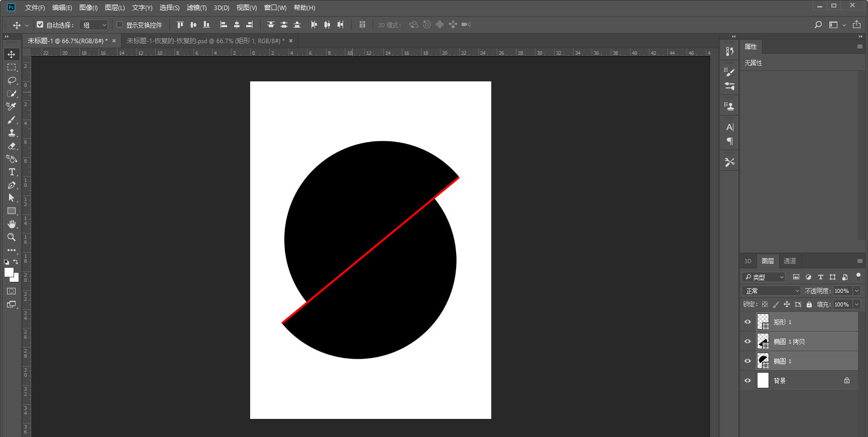This screenshot has width=868, height=437.
Task: Select the Paint Bucket tool
Action: click(x=12, y=159)
